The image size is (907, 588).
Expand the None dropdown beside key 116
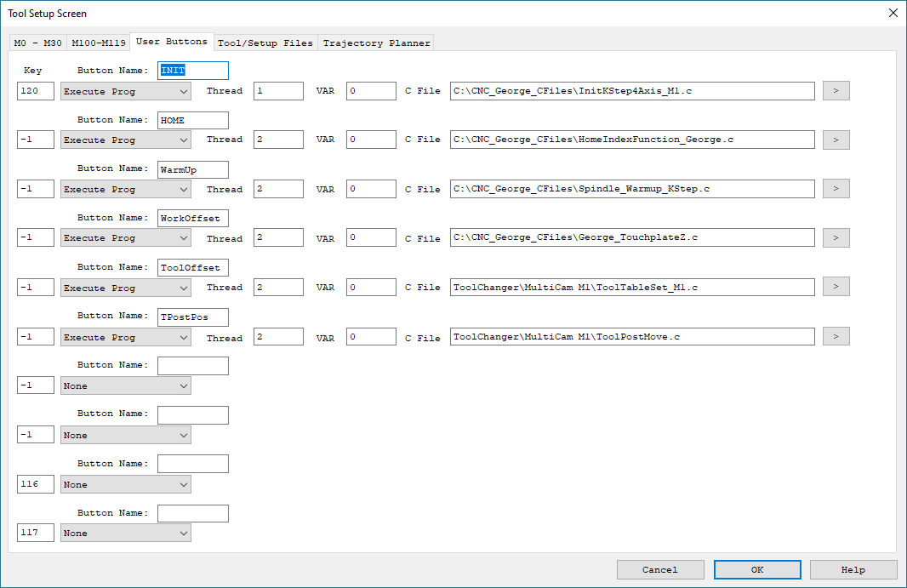tap(125, 485)
